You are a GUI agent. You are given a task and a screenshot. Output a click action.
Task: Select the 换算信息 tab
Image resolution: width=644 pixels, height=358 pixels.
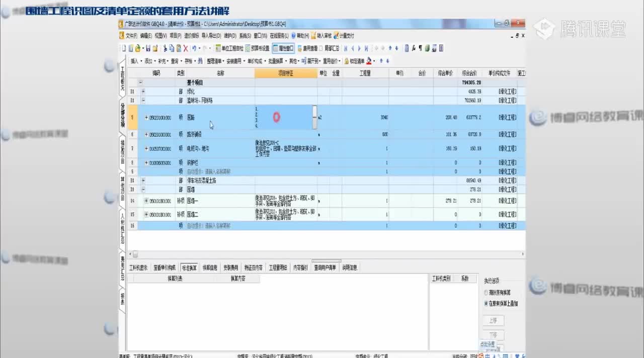(x=210, y=267)
